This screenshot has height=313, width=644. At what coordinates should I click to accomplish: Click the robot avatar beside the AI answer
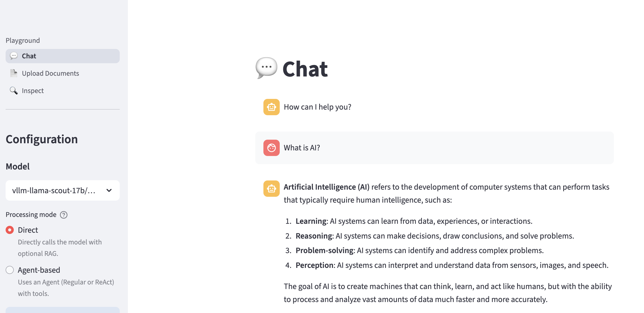click(x=271, y=189)
